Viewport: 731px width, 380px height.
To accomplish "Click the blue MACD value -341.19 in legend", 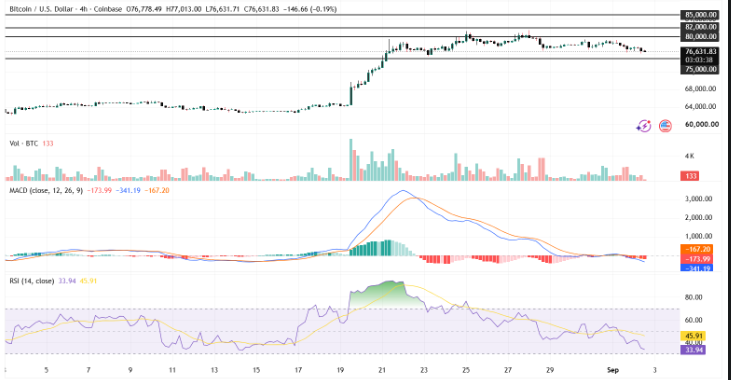I will (x=128, y=190).
